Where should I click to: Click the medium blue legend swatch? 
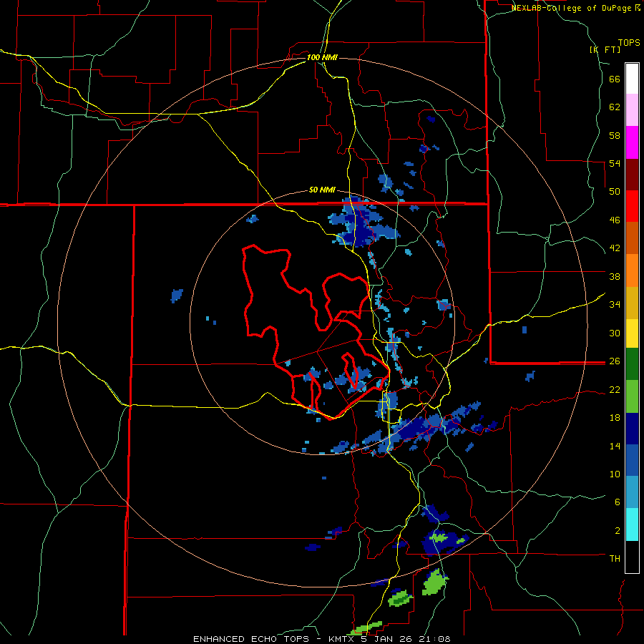pos(632,460)
